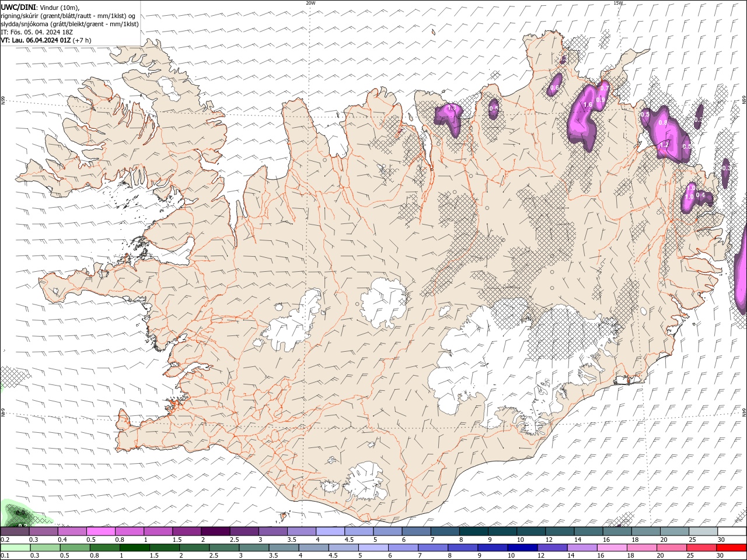
Task: Click the 0.1 tick label on the bottom legend row
Action: pyautogui.click(x=5, y=556)
